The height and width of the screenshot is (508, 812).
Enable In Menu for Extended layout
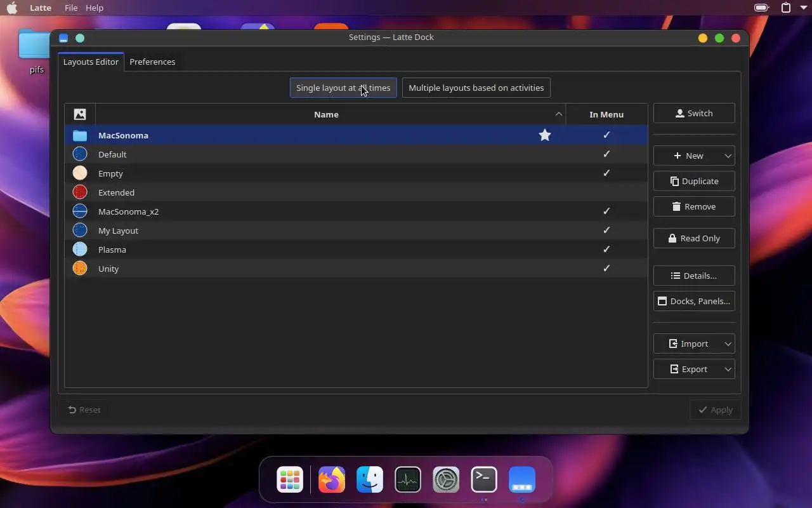[606, 192]
